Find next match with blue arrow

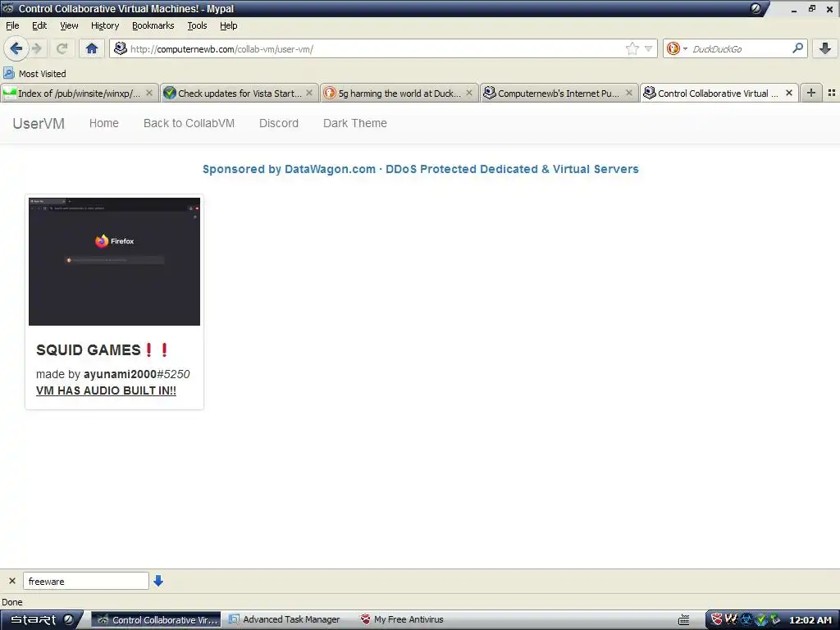(158, 581)
